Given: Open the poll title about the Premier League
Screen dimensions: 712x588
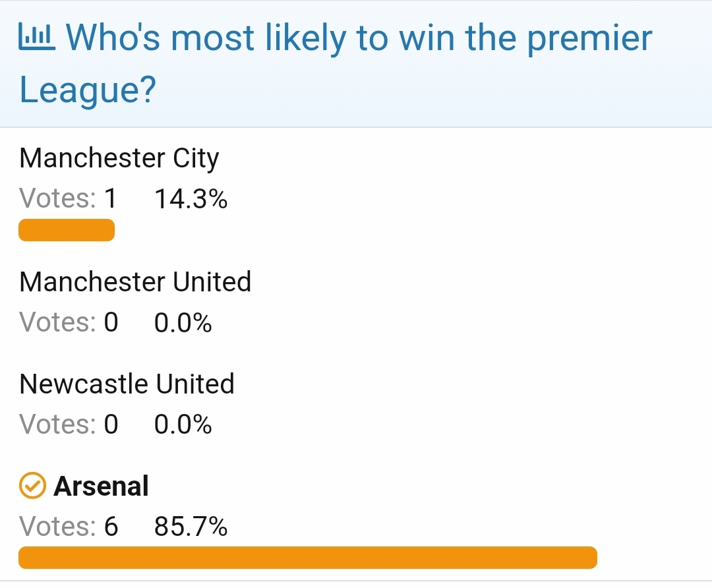Looking at the screenshot, I should click(336, 63).
